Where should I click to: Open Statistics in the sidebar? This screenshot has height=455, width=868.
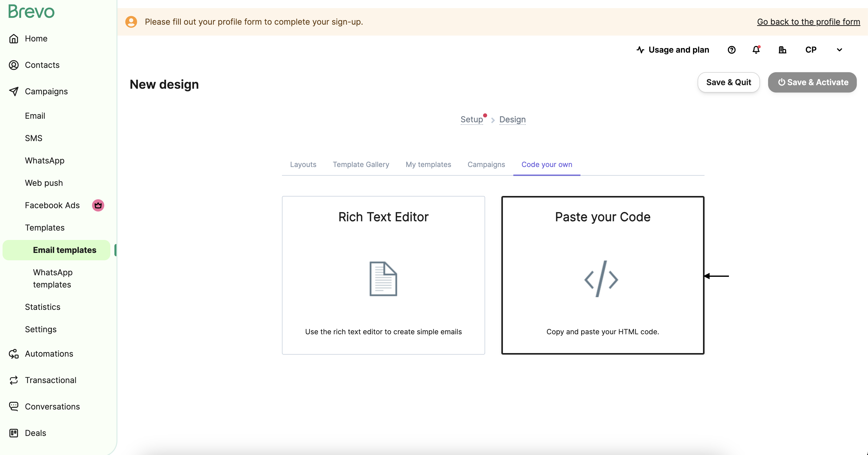tap(42, 307)
